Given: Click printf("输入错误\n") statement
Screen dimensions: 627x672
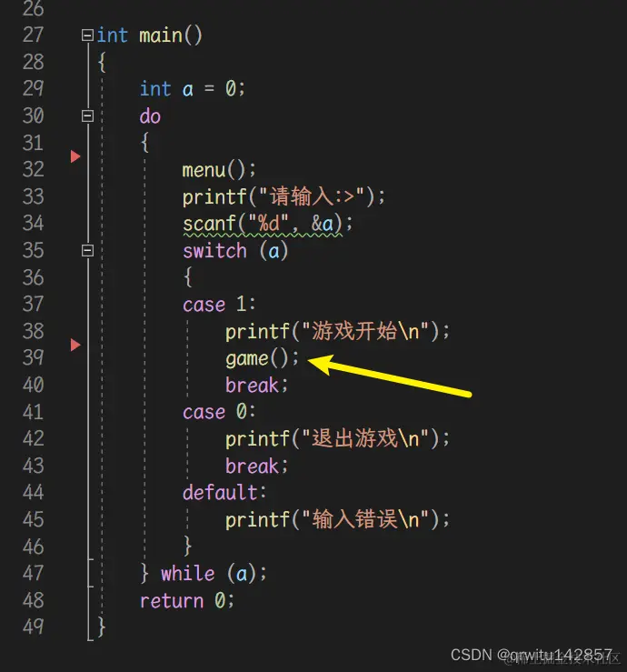Looking at the screenshot, I should (337, 519).
